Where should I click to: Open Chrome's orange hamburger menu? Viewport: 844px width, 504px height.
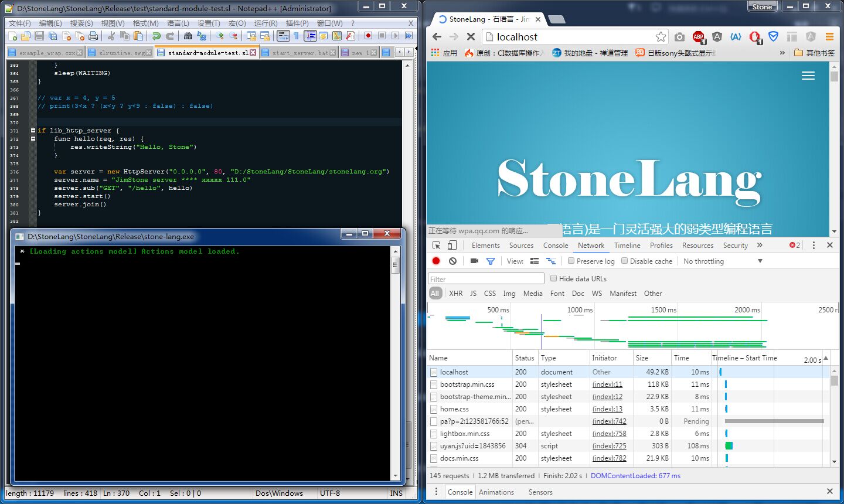[x=829, y=37]
